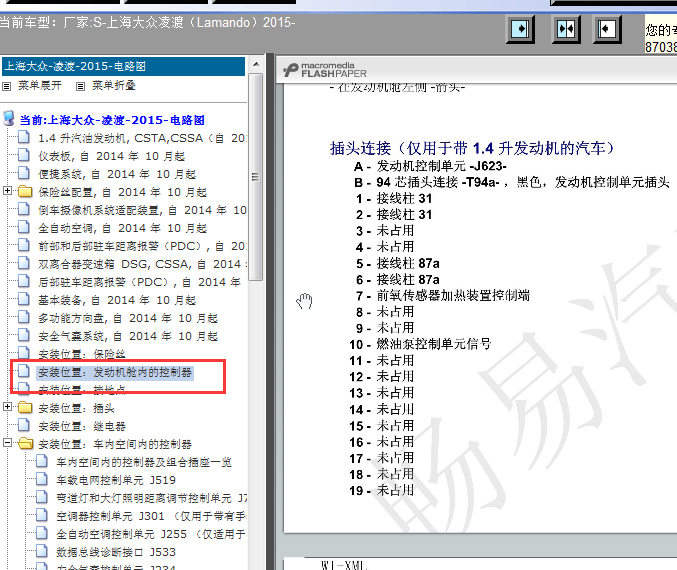The width and height of the screenshot is (677, 570).
Task: Open 倒车摄像机系统适配装置 entry
Action: (x=142, y=210)
